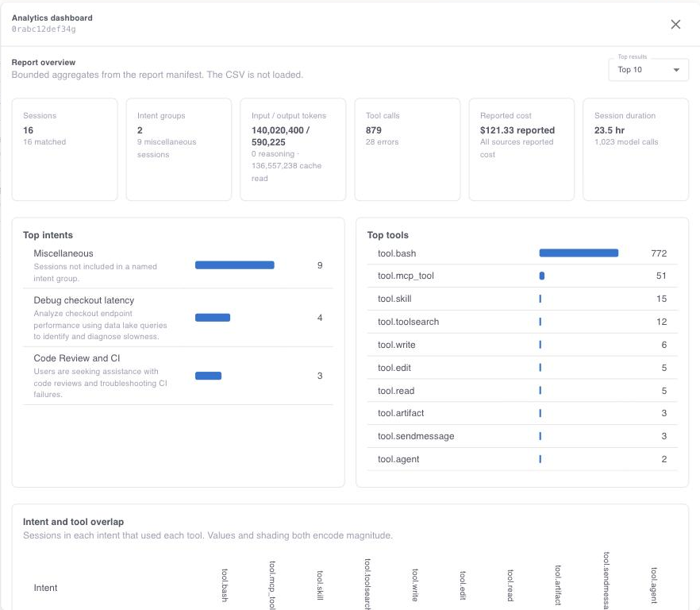The height and width of the screenshot is (610, 700).
Task: Click the tool.agent row in Top tools
Action: [x=522, y=459]
